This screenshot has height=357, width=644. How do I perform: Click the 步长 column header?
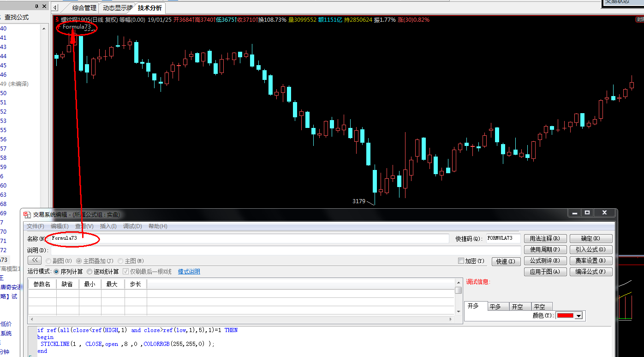136,284
